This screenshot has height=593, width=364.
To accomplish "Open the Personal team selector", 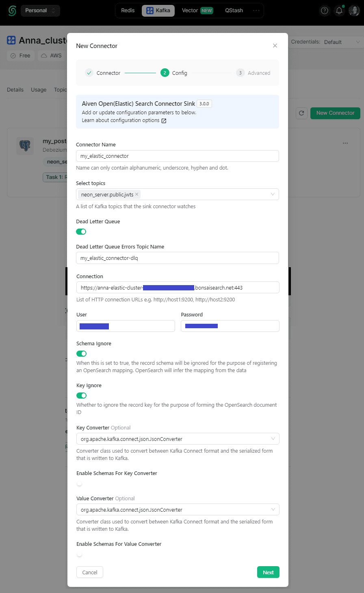I will pos(40,11).
